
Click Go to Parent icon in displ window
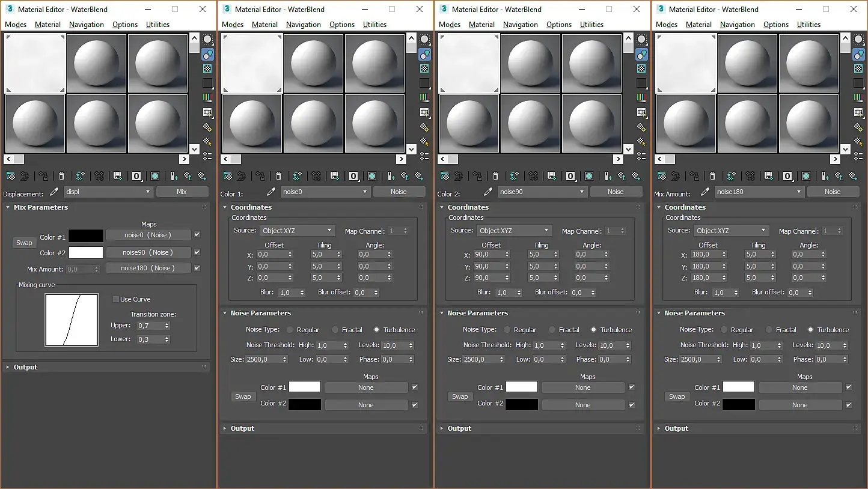tap(188, 176)
